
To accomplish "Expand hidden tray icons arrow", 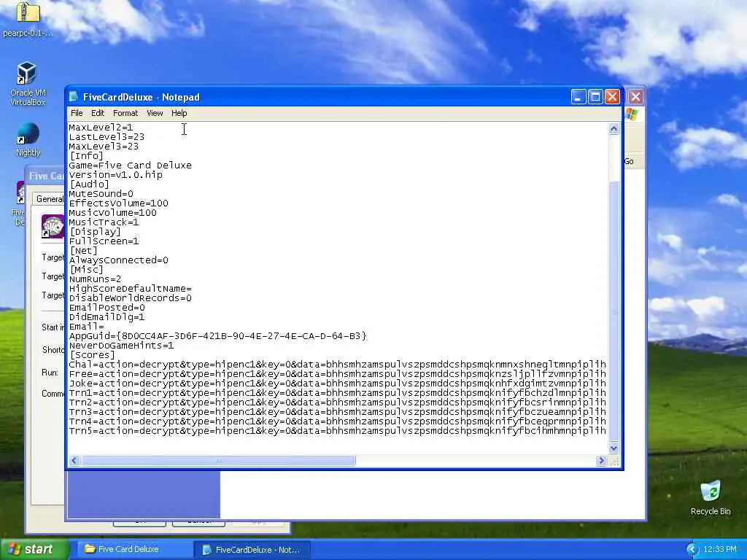I will pyautogui.click(x=692, y=550).
